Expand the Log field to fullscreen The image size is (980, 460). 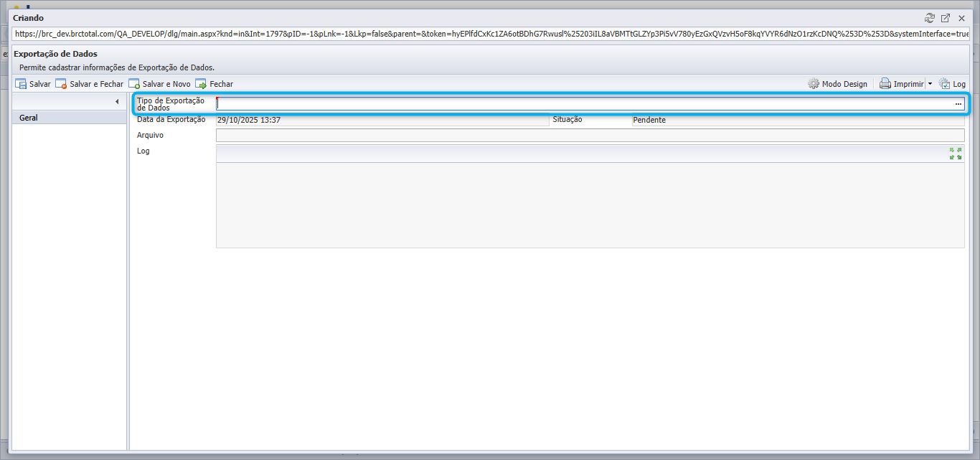tap(956, 154)
